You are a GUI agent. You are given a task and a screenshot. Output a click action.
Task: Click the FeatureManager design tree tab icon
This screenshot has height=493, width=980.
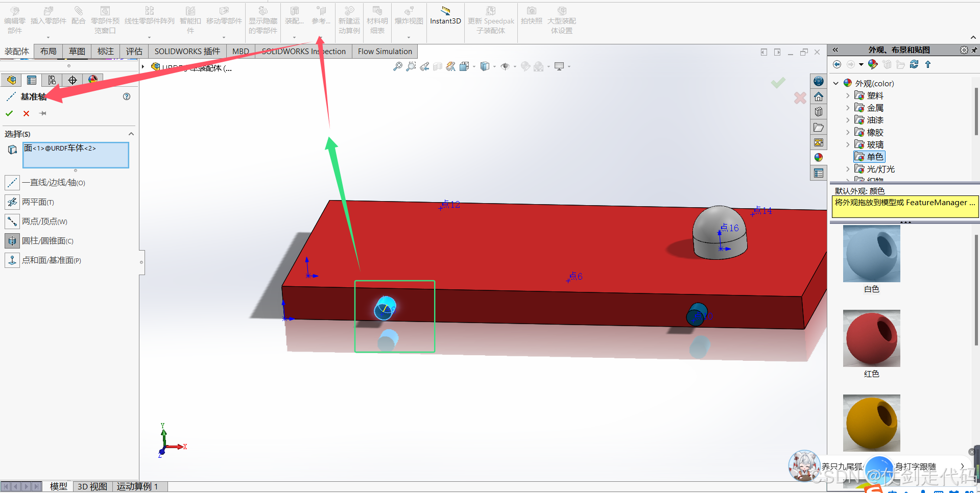pos(11,80)
